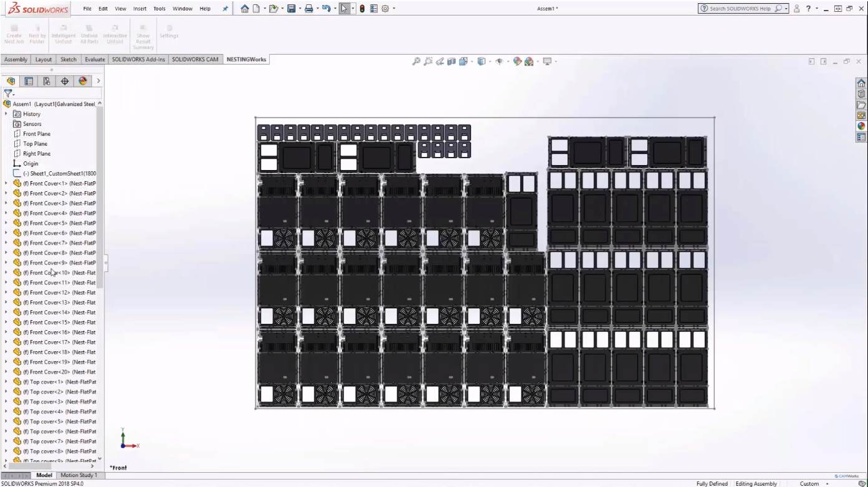Activate the Select cursor tool
Image resolution: width=868 pixels, height=487 pixels.
point(344,9)
